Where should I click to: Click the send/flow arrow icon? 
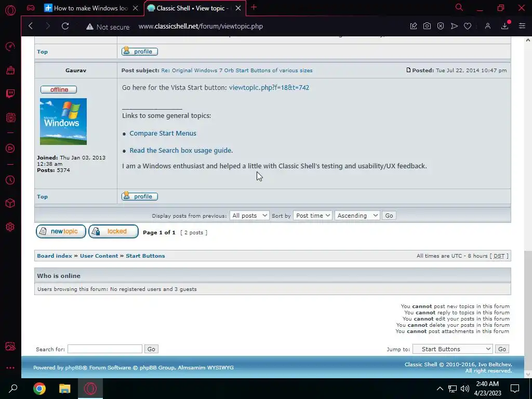[x=454, y=26]
